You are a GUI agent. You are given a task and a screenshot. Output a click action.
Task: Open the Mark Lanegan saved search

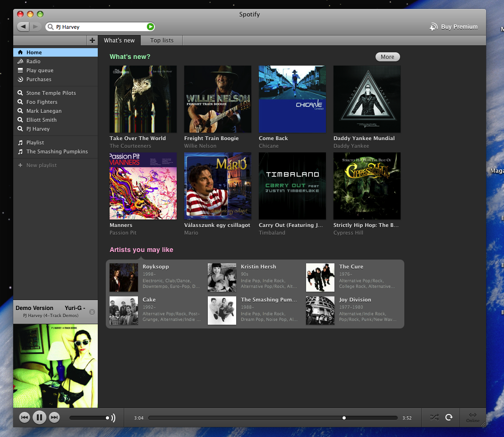click(55, 111)
